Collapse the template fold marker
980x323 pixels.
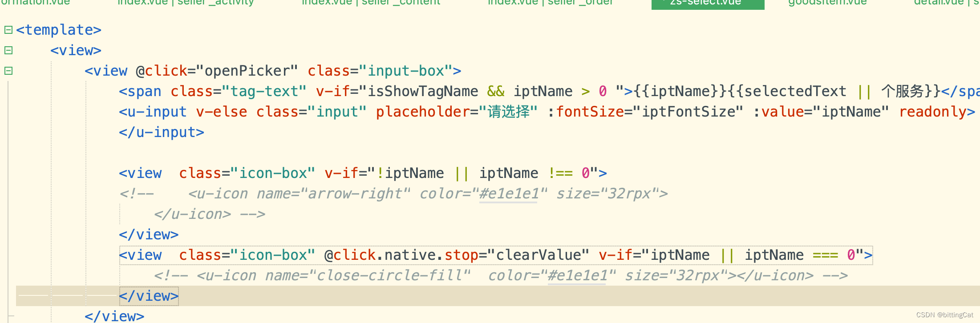[8, 30]
